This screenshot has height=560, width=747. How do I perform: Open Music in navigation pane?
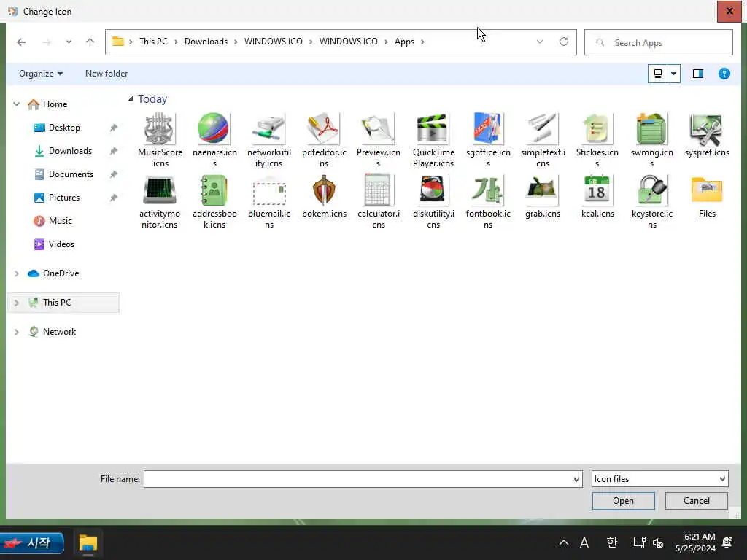point(60,221)
